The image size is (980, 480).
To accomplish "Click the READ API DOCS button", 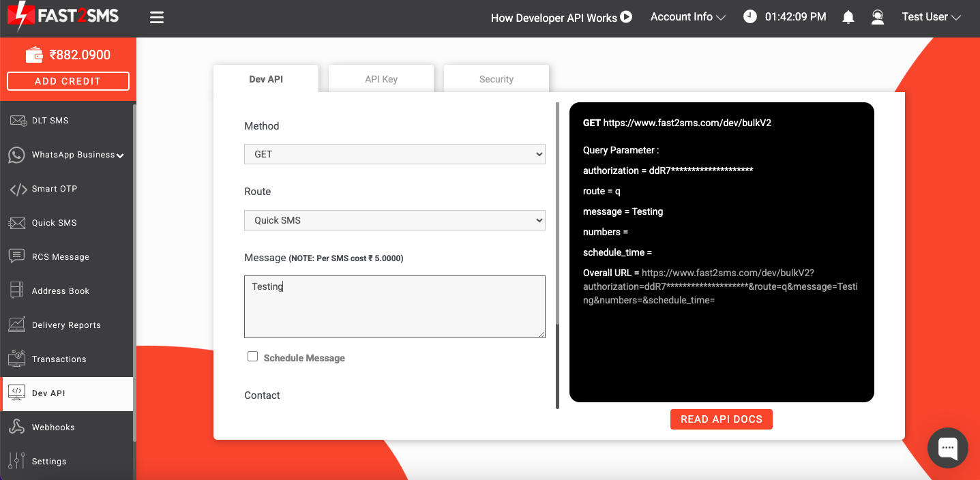I will tap(722, 419).
